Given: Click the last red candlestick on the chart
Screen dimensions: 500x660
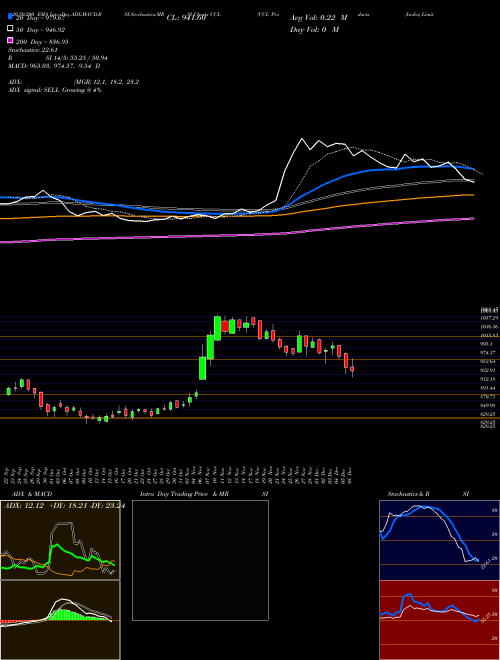Looking at the screenshot, I should (x=352, y=369).
